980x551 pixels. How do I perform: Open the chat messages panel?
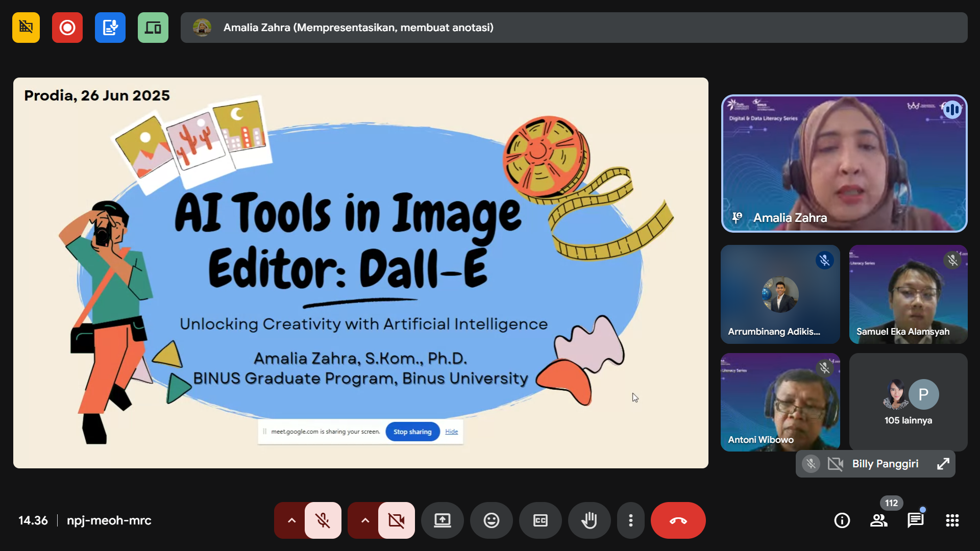tap(916, 520)
